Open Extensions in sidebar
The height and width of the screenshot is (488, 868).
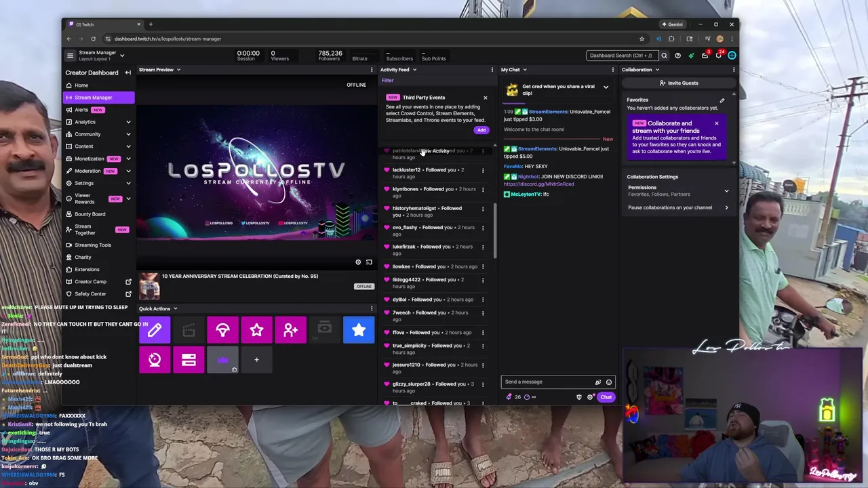coord(87,270)
